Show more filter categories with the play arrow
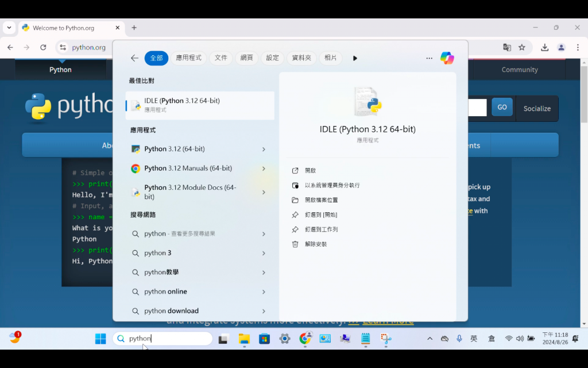The image size is (588, 368). click(355, 58)
